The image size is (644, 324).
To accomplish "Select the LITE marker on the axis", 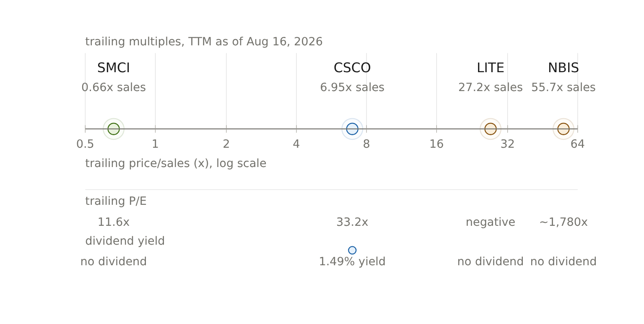I will click(491, 129).
